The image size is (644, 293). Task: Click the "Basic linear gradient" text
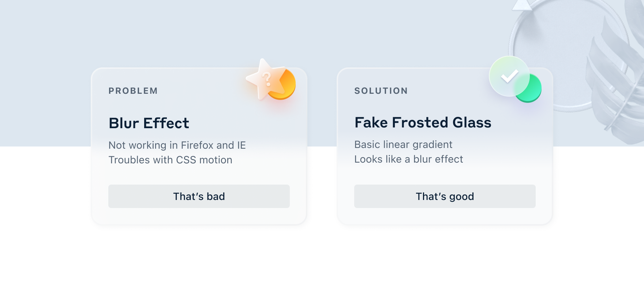[x=403, y=145]
